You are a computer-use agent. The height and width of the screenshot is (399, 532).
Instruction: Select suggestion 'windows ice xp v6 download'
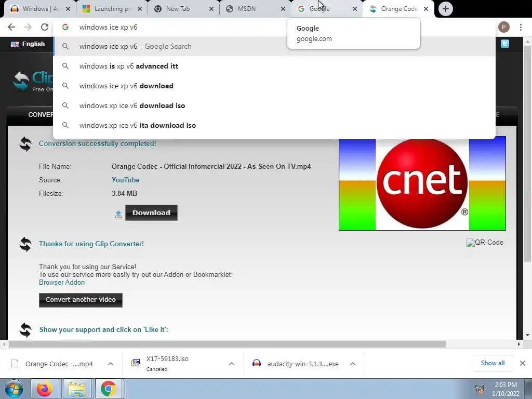pyautogui.click(x=274, y=86)
